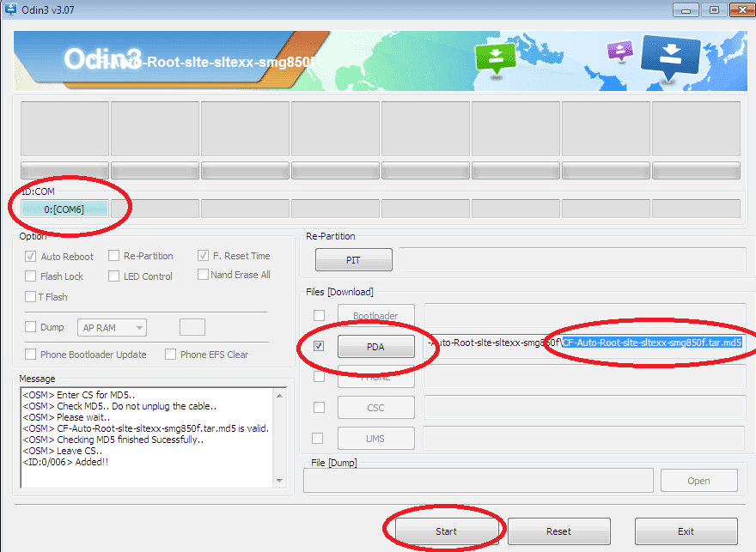Screen dimensions: 756x552
Task: Click the CSC file button
Action: click(375, 408)
